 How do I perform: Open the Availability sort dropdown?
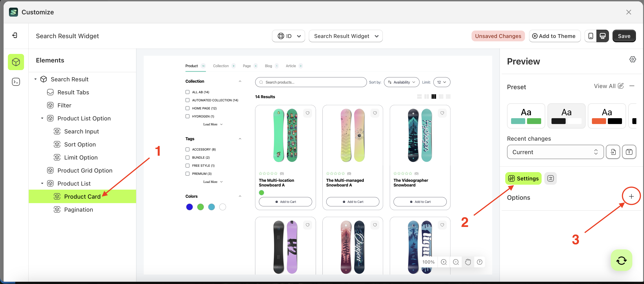click(x=401, y=82)
